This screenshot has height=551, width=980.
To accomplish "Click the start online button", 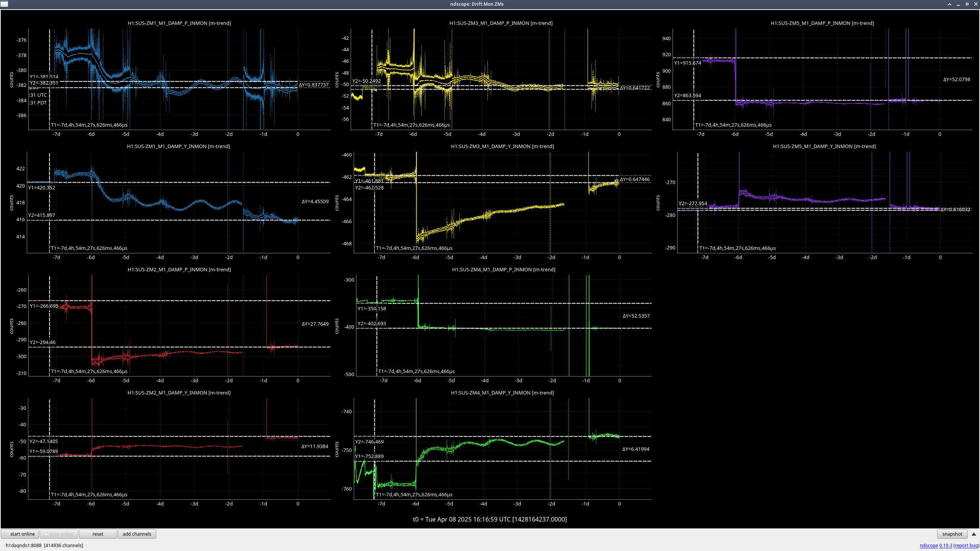I will tap(20, 534).
